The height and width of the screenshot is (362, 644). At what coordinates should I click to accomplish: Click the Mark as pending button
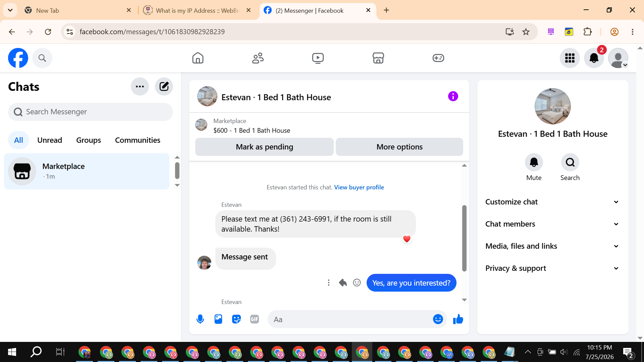click(264, 147)
